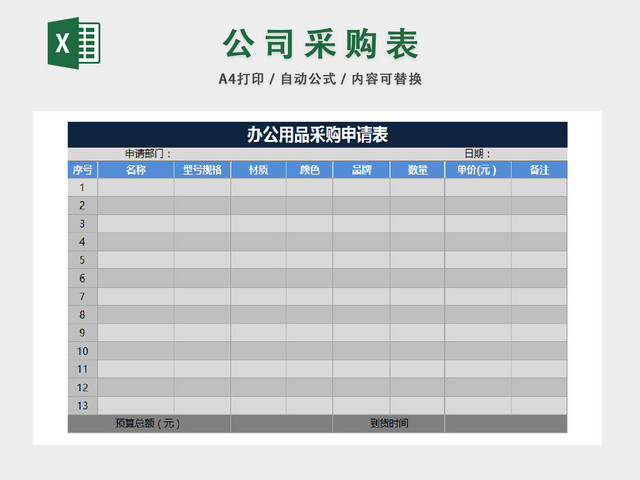The height and width of the screenshot is (480, 640).
Task: Select the 型号规格 column header
Action: point(202,170)
